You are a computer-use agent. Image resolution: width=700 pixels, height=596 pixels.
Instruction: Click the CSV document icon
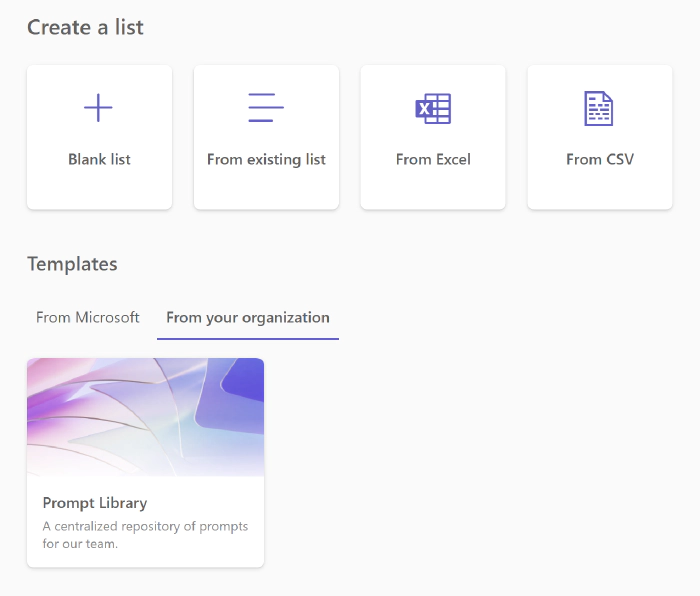point(598,108)
